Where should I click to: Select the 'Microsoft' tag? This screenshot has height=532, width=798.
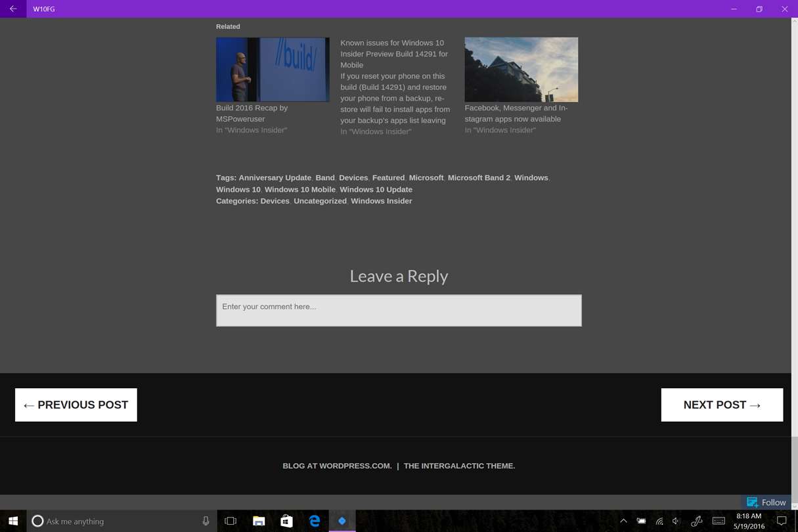click(426, 178)
